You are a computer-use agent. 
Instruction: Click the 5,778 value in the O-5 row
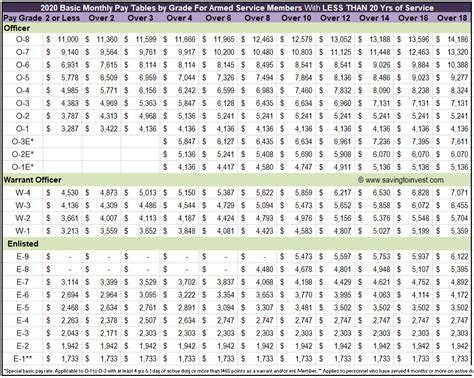[x=70, y=78]
